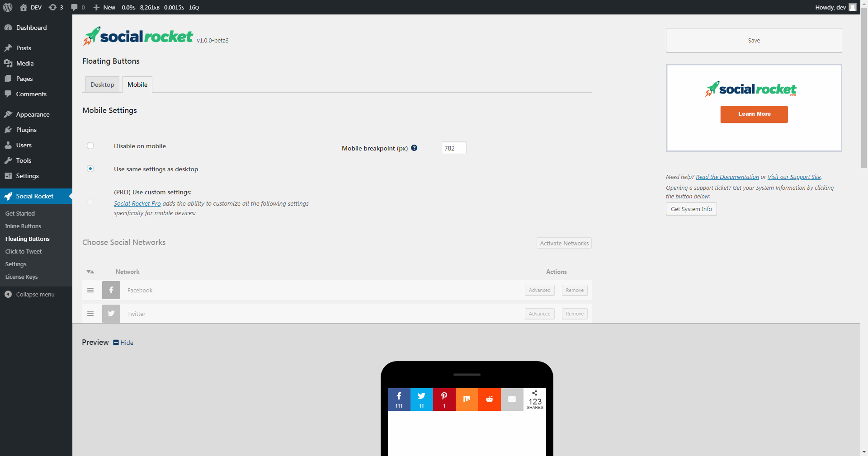Screen dimensions: 868x456
Task: Click Reddit share button in preview
Action: 490,400
